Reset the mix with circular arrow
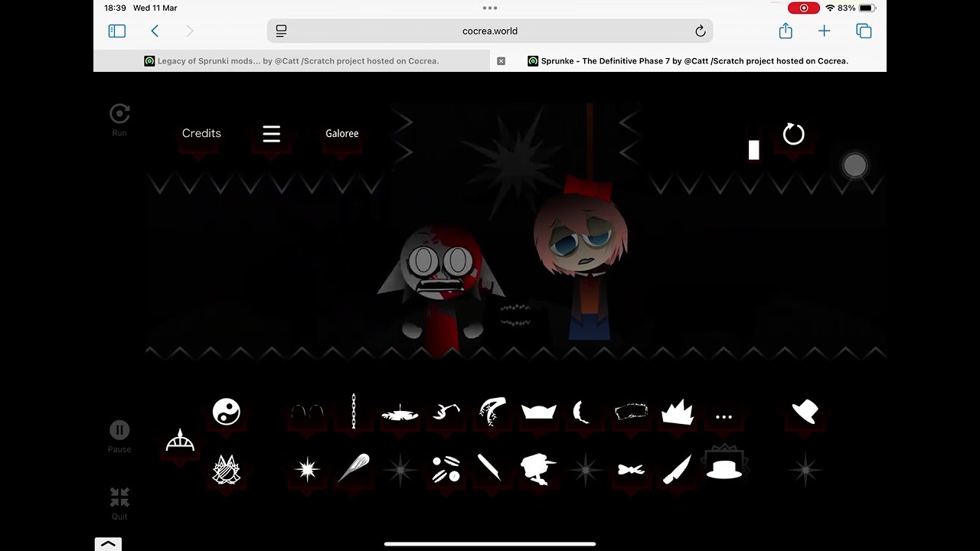This screenshot has height=551, width=980. (x=794, y=135)
